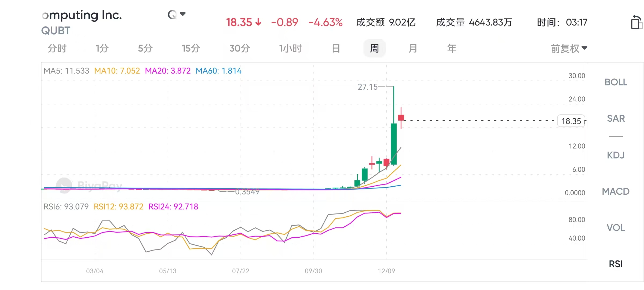The width and height of the screenshot is (644, 290).
Task: Select the 1分 interval tab
Action: [102, 48]
